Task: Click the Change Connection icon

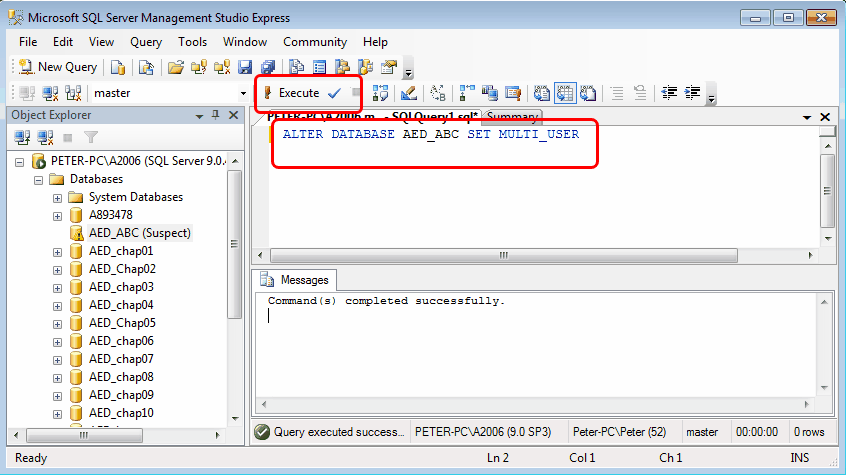Action: point(73,93)
